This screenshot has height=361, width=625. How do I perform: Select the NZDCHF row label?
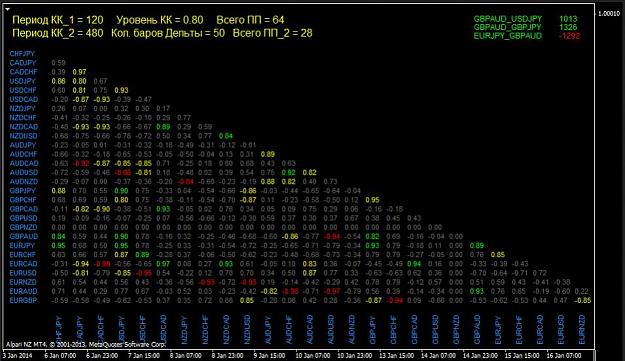click(23, 118)
